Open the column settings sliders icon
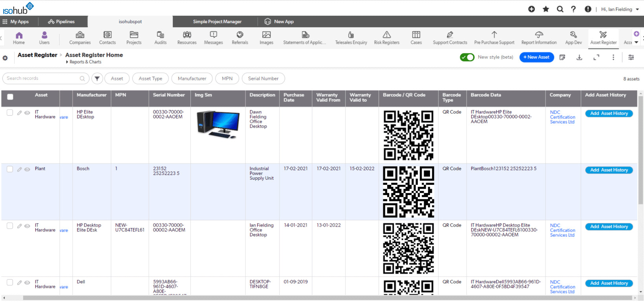This screenshot has height=302, width=644. tap(631, 57)
